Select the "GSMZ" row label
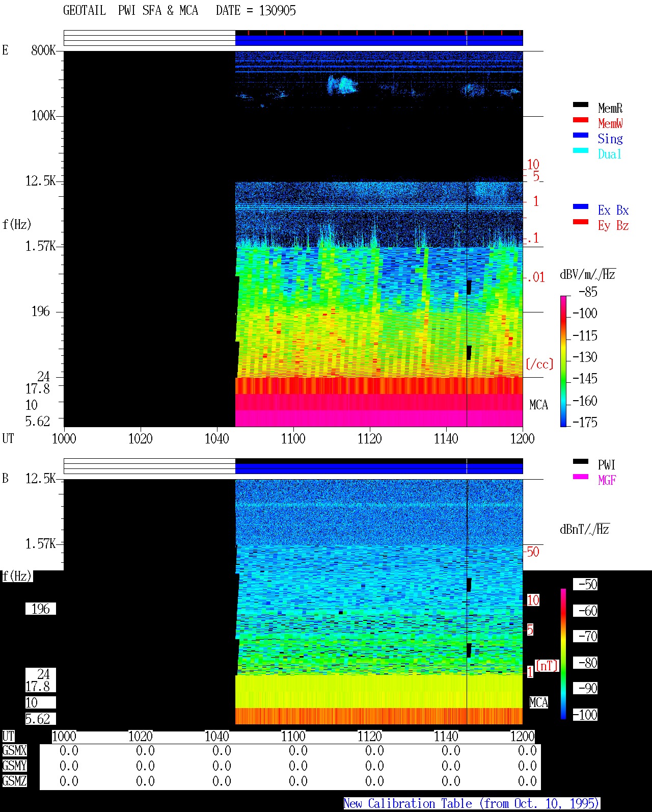Viewport: 652px width, 812px height. 15,781
